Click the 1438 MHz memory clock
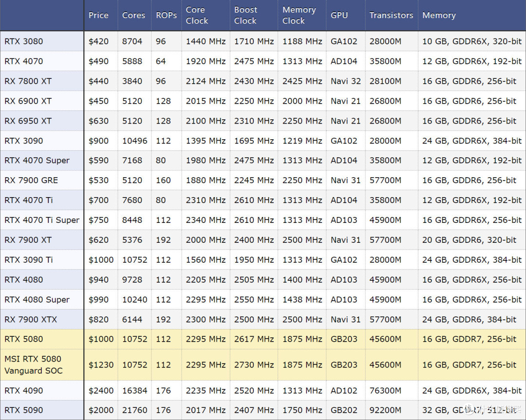This screenshot has height=420, width=526. [302, 299]
